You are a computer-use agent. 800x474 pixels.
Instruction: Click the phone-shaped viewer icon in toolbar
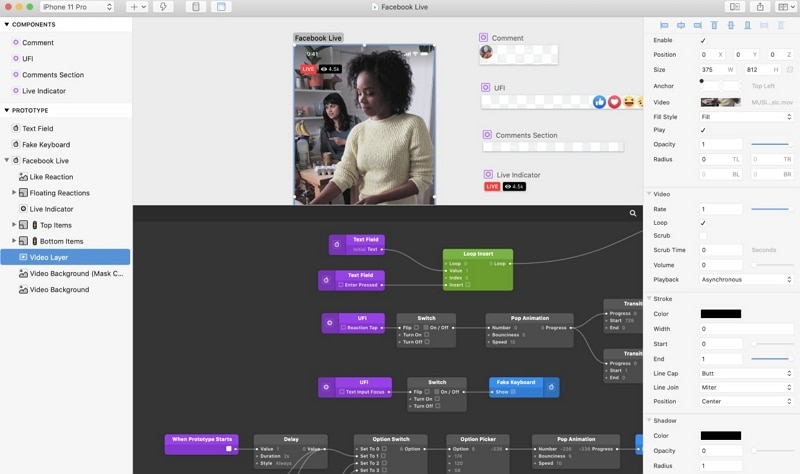[196, 7]
